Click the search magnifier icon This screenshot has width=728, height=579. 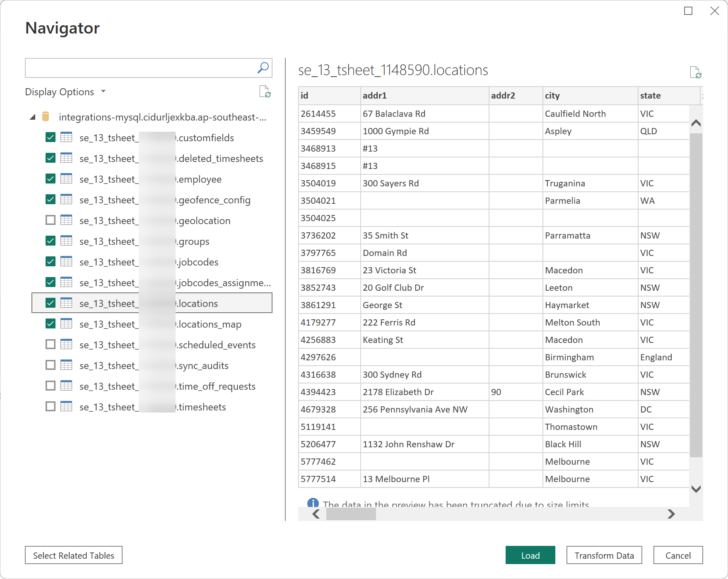click(263, 68)
